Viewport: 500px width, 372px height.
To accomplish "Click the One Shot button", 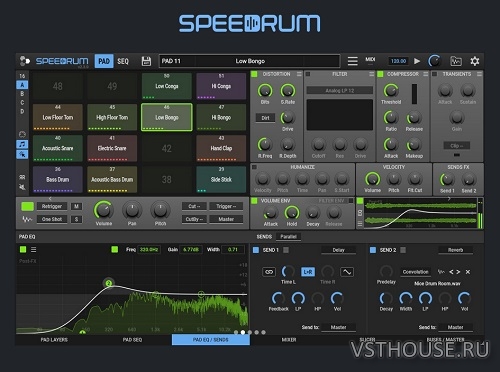I will point(52,219).
